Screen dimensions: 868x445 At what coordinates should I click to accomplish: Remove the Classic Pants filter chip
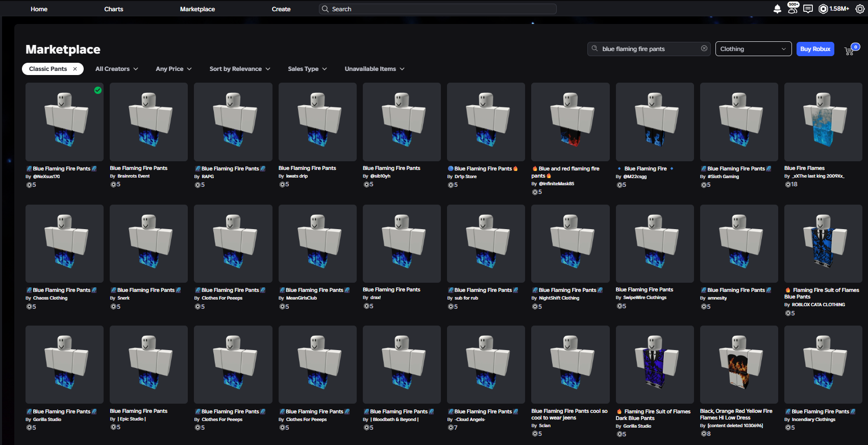(75, 69)
